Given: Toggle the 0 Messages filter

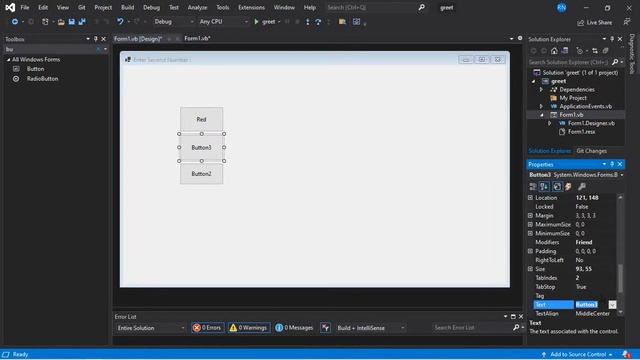Looking at the screenshot, I should tap(294, 328).
